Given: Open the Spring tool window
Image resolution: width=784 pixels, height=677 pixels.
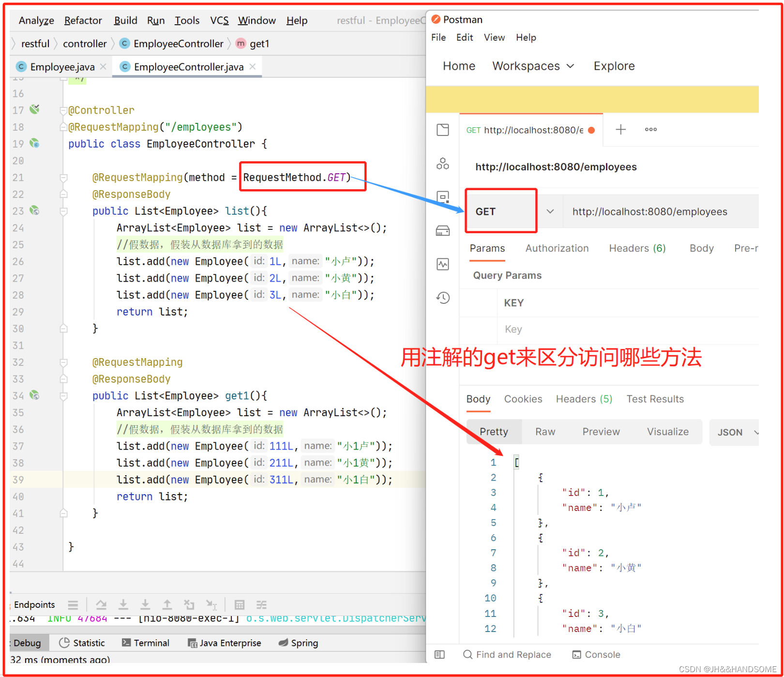Looking at the screenshot, I should [x=298, y=643].
